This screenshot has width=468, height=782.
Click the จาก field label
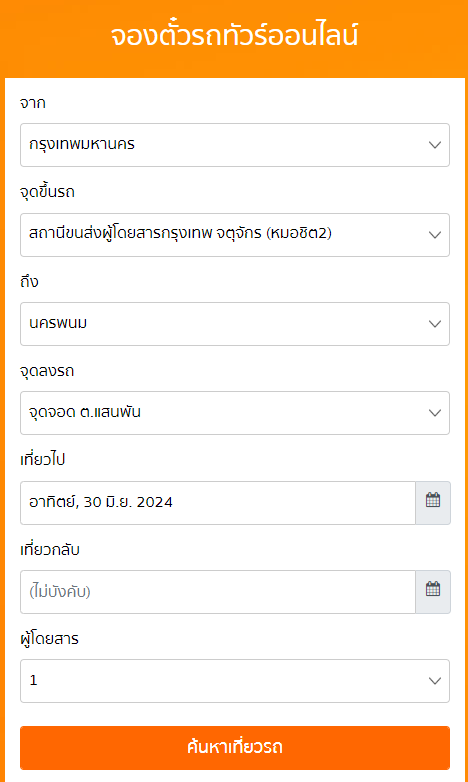coord(33,103)
